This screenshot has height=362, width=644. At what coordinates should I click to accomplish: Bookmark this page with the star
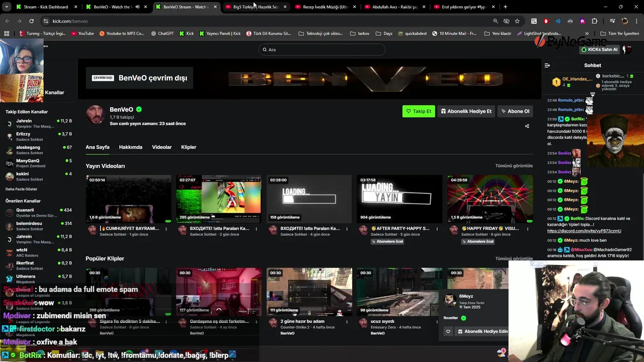[x=517, y=21]
